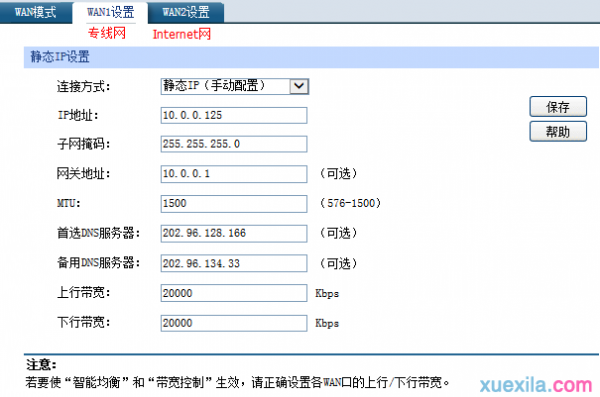Image resolution: width=600 pixels, height=397 pixels.
Task: Select the WAN1设置 tab
Action: click(x=110, y=12)
